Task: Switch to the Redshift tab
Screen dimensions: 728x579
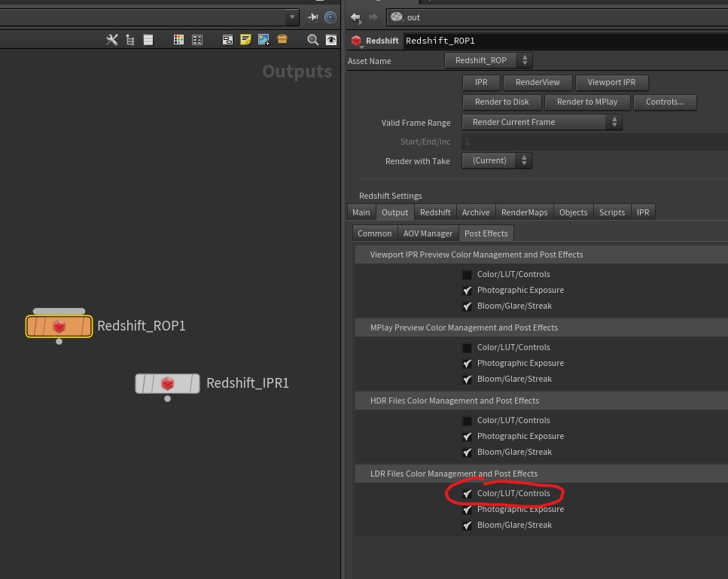Action: pyautogui.click(x=435, y=212)
